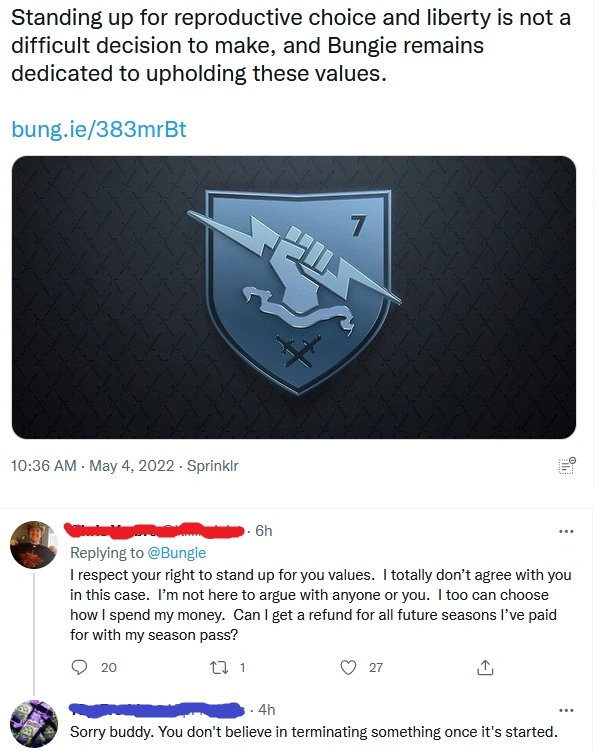Screen dimensions: 614x751
Task: Click the 4h timestamp on second reply
Action: tap(267, 710)
